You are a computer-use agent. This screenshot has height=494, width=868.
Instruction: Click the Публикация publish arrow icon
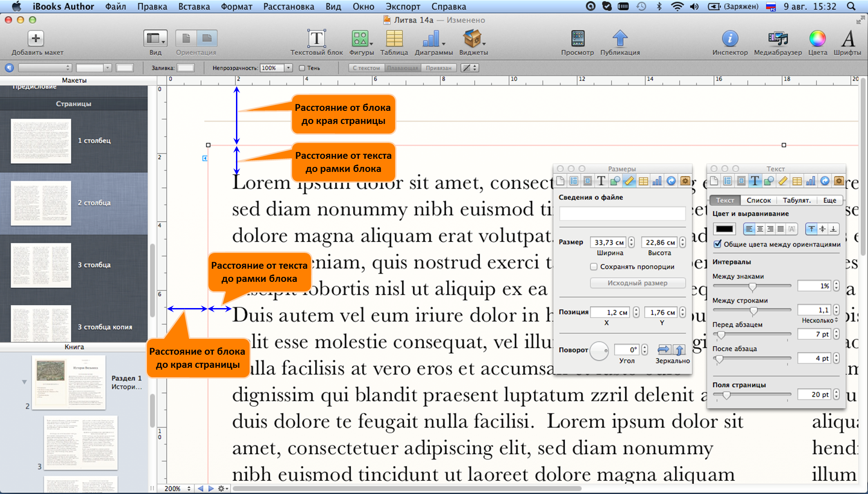620,38
